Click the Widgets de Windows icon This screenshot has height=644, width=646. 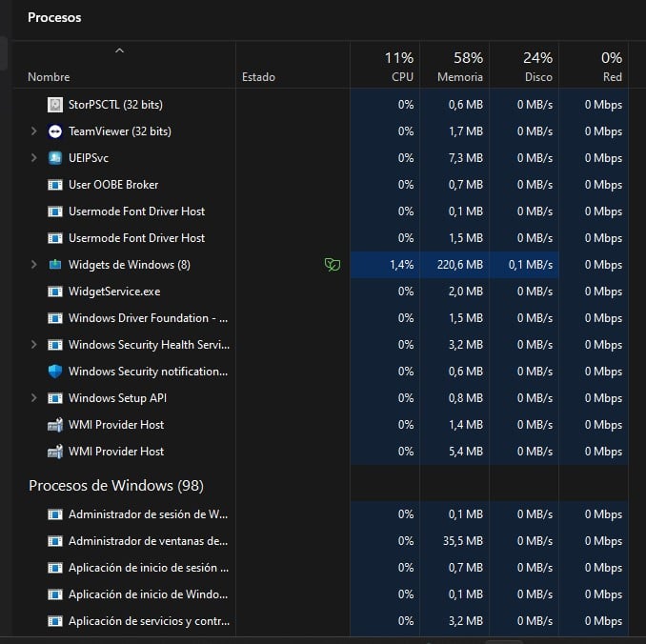[55, 265]
